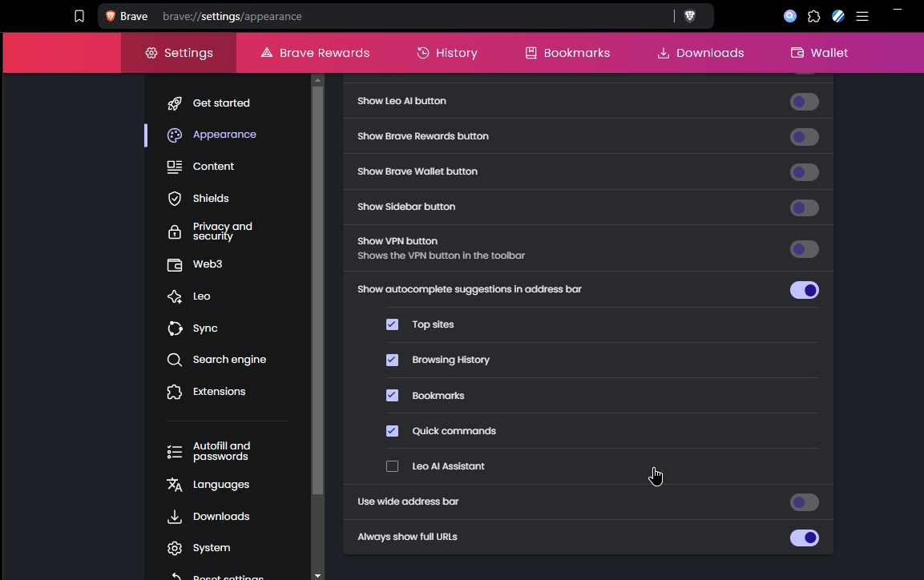The image size is (924, 580).
Task: Click the blue striped round toolbar icon
Action: point(838,17)
